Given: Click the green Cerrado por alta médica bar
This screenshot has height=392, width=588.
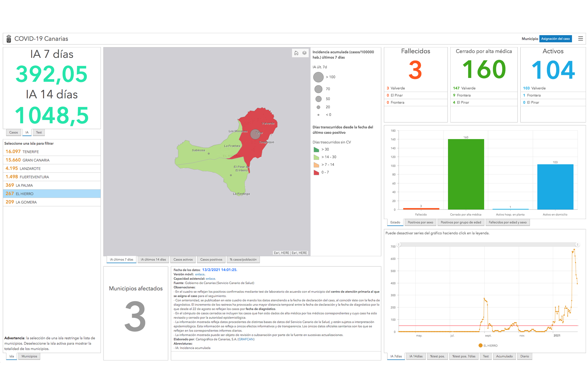Looking at the screenshot, I should pyautogui.click(x=466, y=174).
